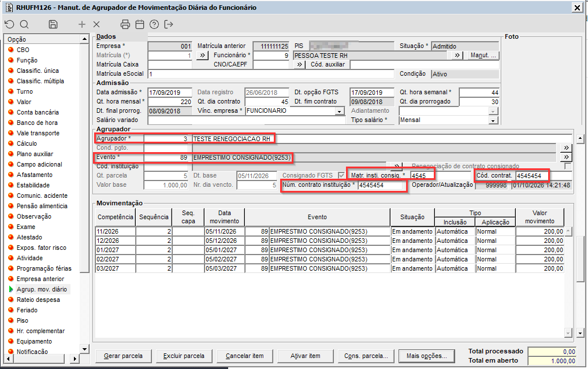Click the undo/refresh toolbar icon

point(9,24)
